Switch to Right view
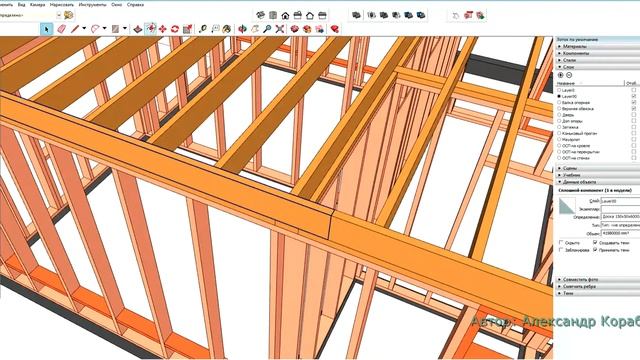The height and width of the screenshot is (360, 640). click(x=298, y=16)
